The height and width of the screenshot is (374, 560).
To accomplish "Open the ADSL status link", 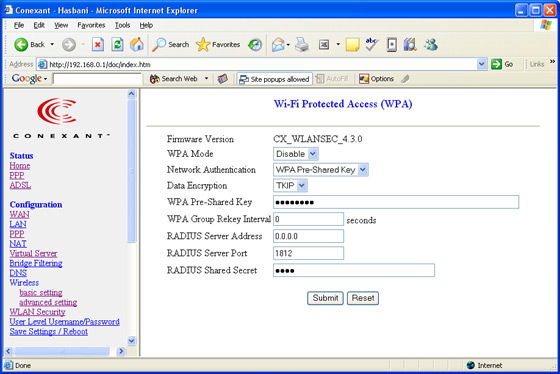I will pyautogui.click(x=20, y=185).
